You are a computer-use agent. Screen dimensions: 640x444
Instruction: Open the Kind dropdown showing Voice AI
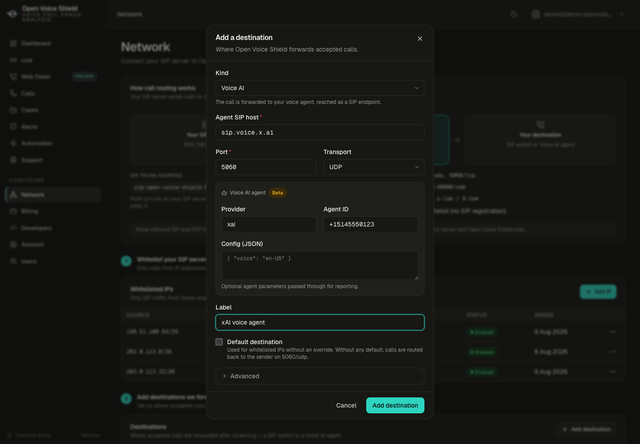pos(320,88)
